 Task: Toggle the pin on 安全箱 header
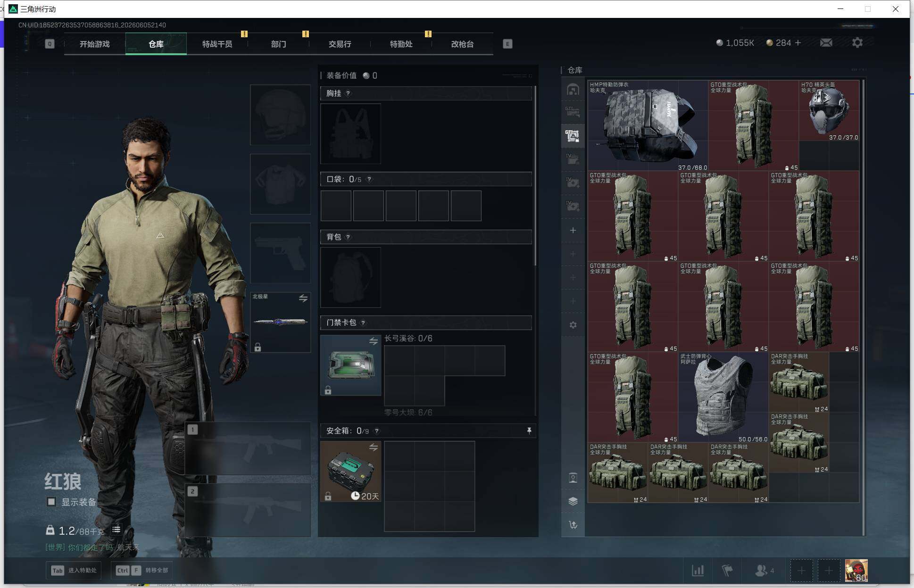point(529,431)
